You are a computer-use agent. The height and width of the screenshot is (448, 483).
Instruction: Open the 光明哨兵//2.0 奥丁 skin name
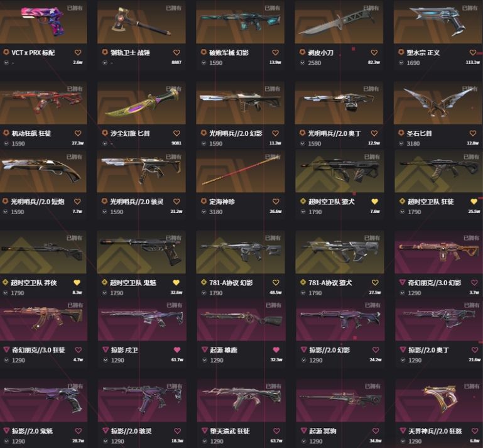(x=334, y=133)
